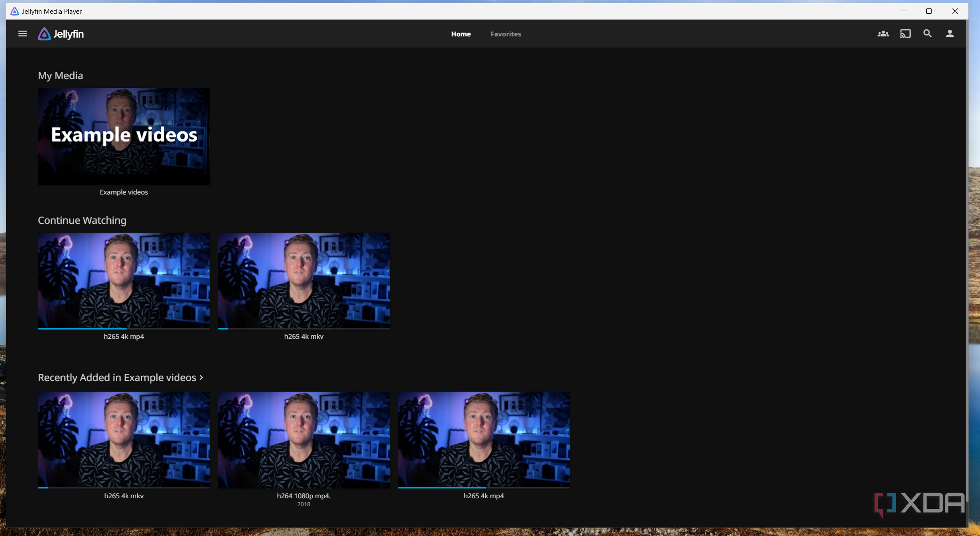Resume h265 4k mkv in Continue Watching

(x=304, y=280)
